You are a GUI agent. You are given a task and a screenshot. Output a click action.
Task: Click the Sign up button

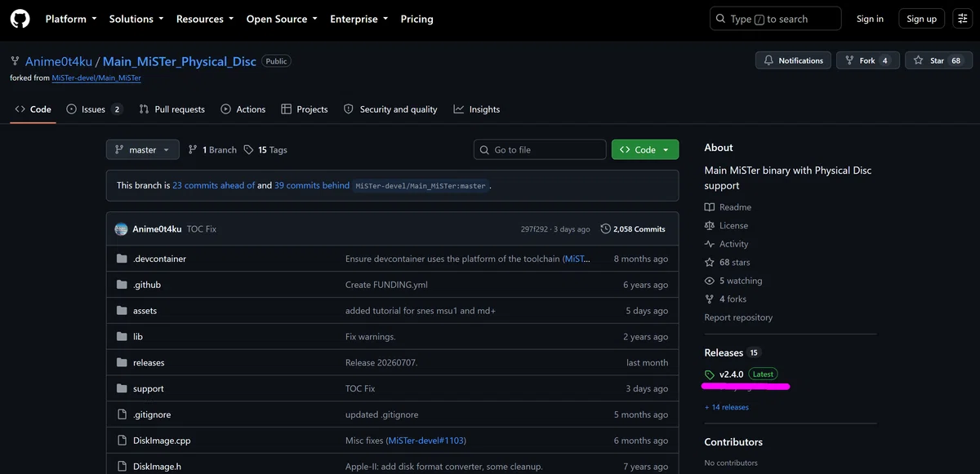coord(921,19)
